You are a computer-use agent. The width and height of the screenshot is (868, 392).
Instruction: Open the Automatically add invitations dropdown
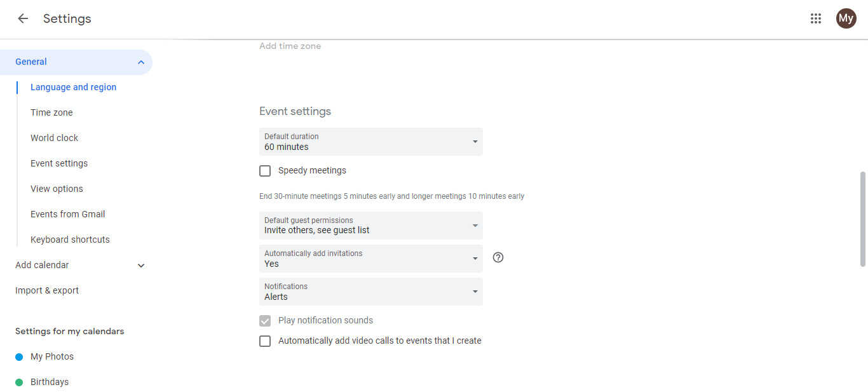[x=371, y=259]
